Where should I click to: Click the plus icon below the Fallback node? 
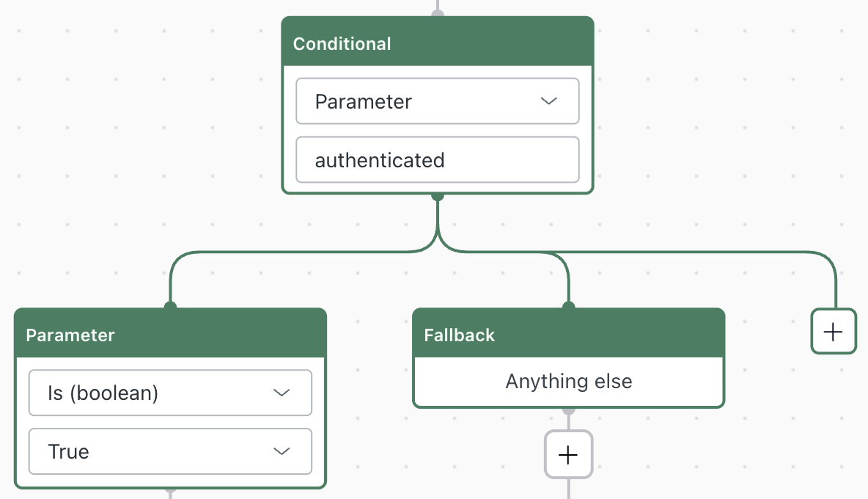[x=568, y=455]
